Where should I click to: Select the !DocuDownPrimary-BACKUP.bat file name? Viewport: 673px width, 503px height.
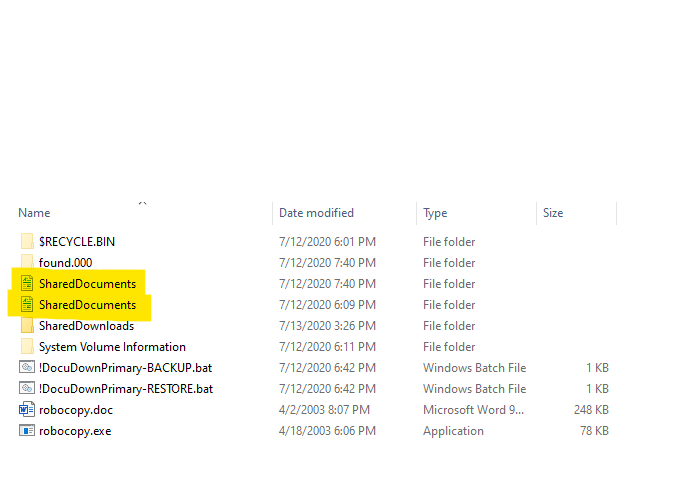(x=125, y=368)
